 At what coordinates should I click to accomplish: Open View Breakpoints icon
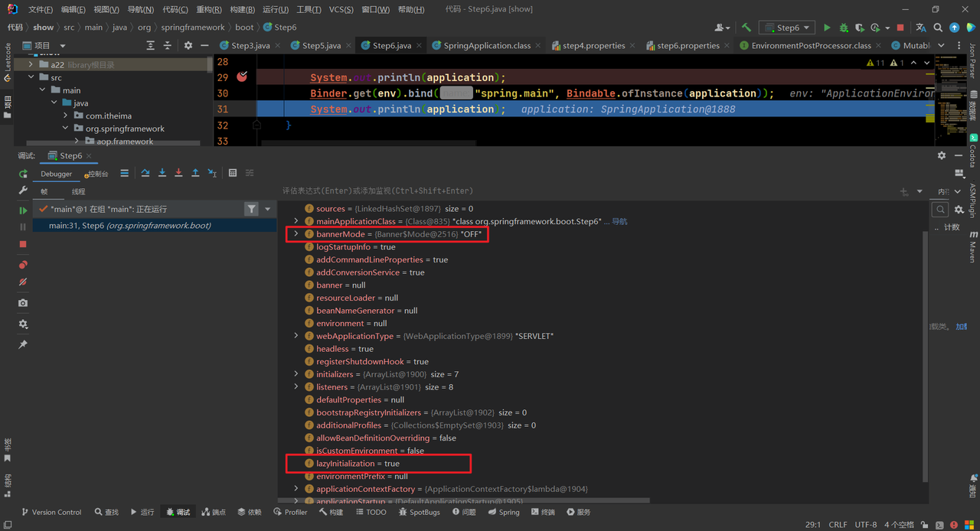(23, 265)
